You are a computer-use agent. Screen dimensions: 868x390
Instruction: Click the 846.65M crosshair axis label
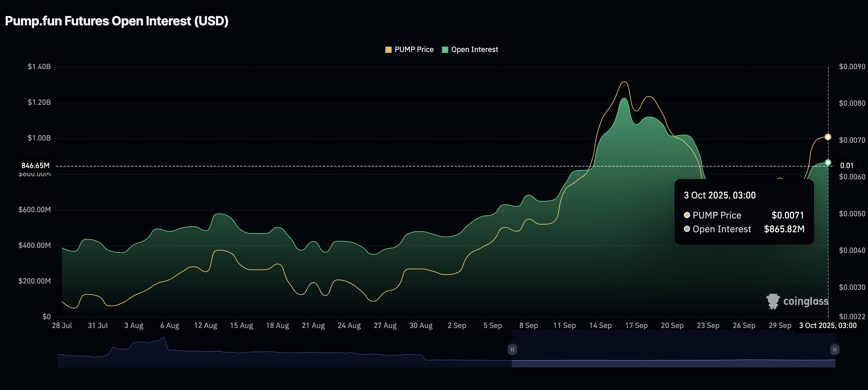click(35, 165)
